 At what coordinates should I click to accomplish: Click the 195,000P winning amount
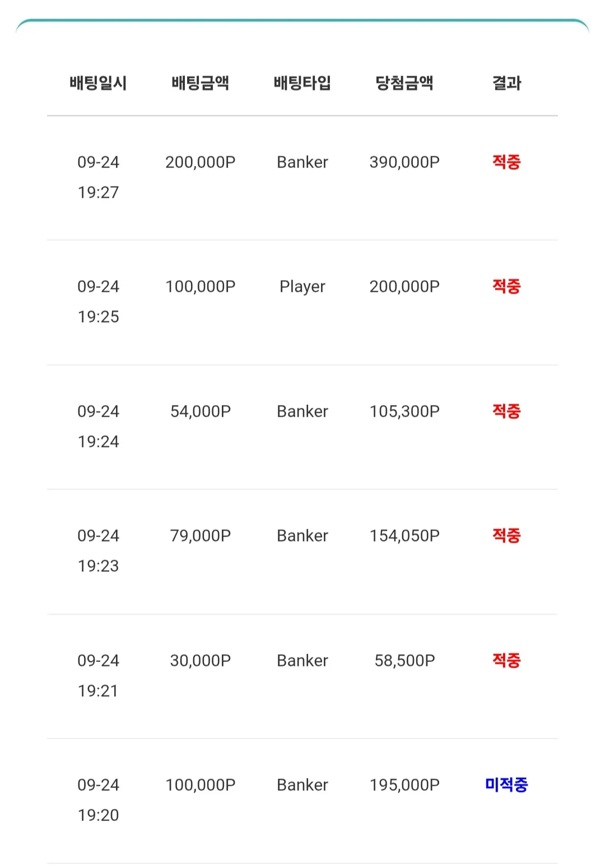coord(404,785)
